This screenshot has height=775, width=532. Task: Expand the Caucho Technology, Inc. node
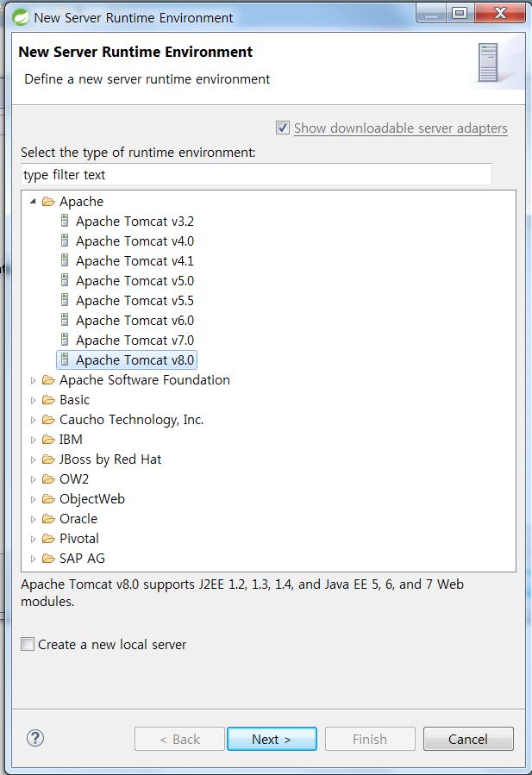pyautogui.click(x=33, y=420)
